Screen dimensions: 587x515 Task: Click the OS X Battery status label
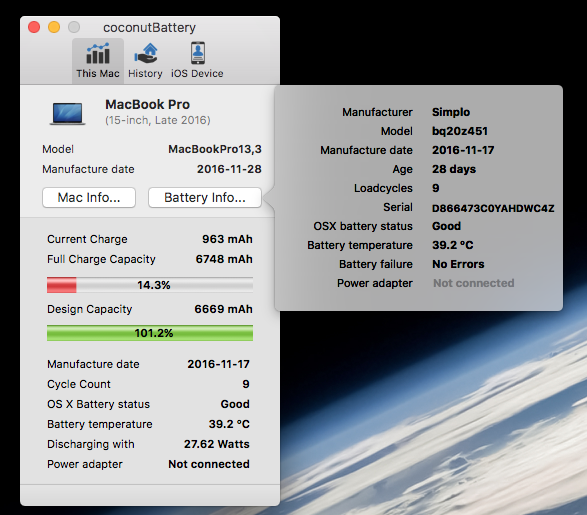(98, 404)
